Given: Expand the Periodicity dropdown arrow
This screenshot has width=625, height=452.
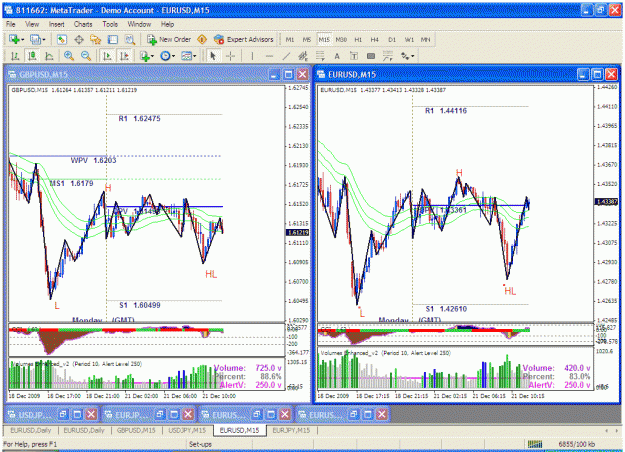Looking at the screenshot, I should 173,56.
